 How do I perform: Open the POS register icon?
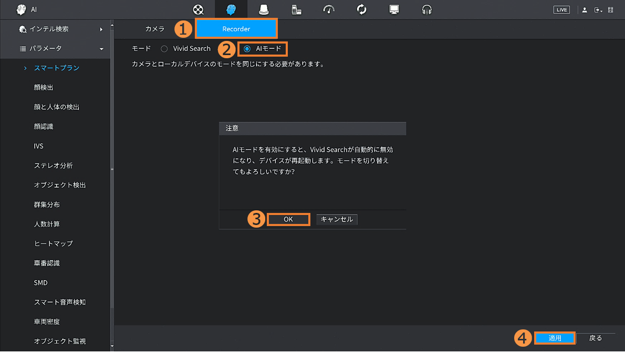[x=296, y=9]
